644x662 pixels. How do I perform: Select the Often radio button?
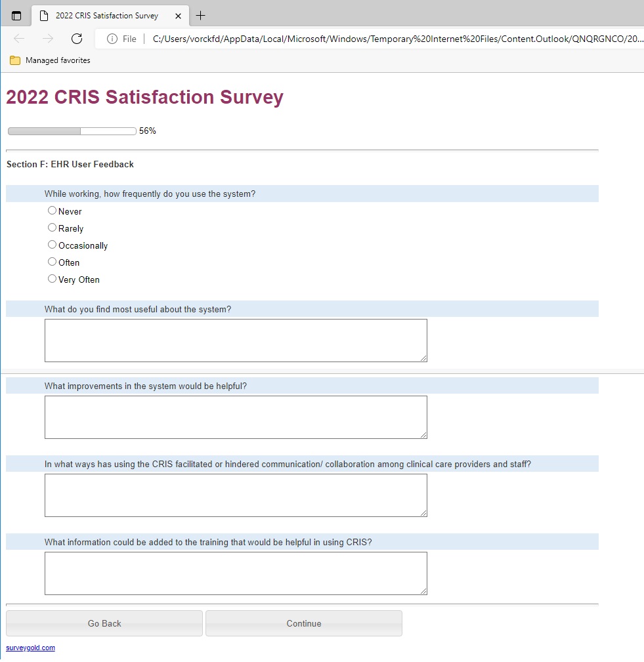click(53, 262)
